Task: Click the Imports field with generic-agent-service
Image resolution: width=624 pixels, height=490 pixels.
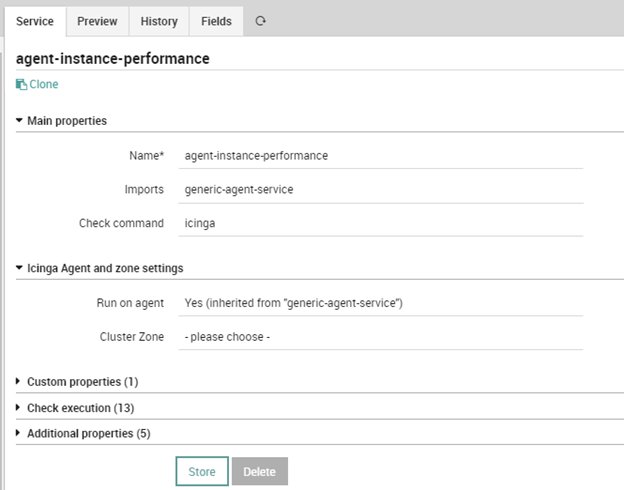Action: [381, 189]
